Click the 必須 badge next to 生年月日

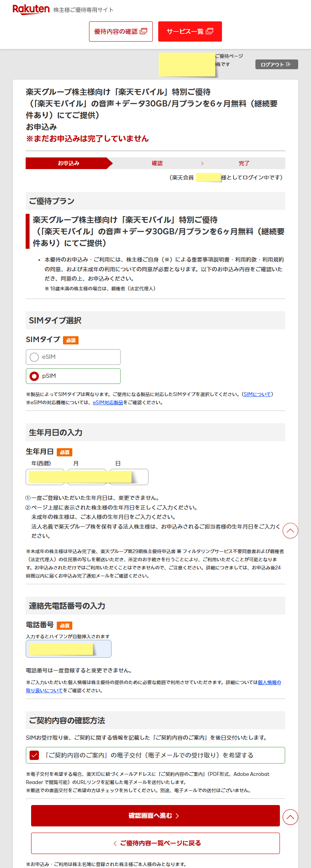pyautogui.click(x=65, y=452)
